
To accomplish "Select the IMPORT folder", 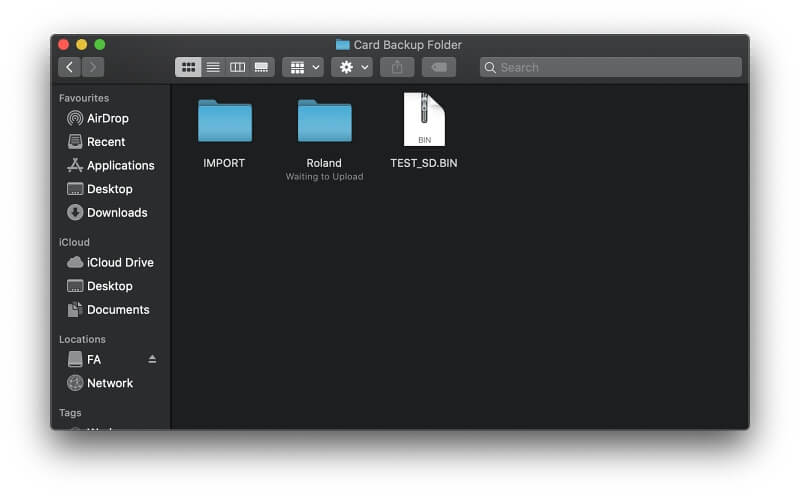I will tap(224, 122).
